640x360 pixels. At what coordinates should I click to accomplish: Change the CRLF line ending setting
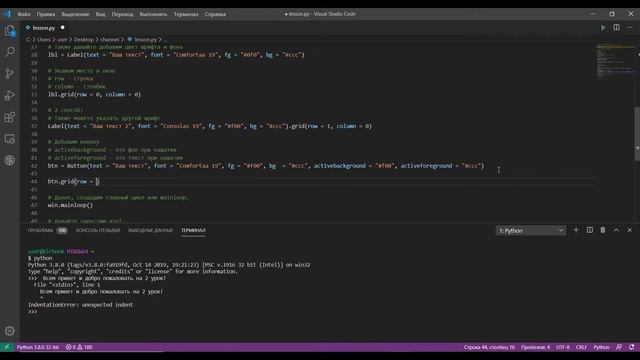point(581,347)
